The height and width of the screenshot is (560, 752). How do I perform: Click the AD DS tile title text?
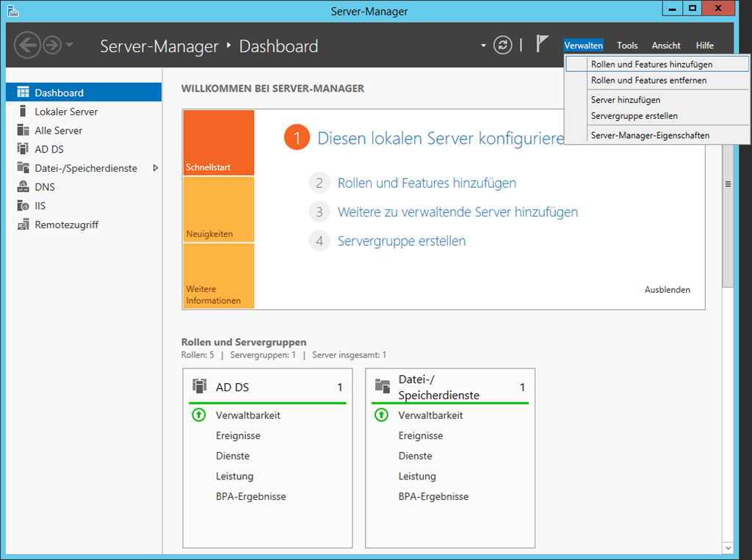[232, 387]
